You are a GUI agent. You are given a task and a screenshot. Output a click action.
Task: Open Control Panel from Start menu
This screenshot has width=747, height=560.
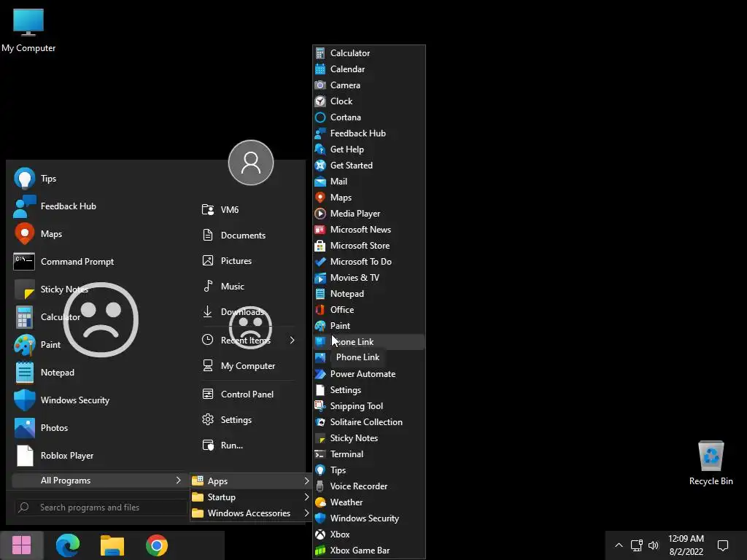click(249, 394)
